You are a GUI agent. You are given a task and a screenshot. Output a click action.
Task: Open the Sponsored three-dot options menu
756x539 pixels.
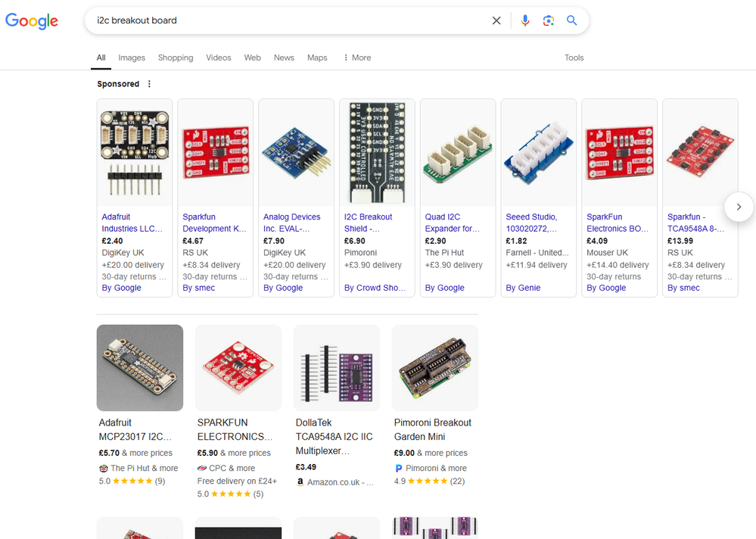click(x=150, y=84)
